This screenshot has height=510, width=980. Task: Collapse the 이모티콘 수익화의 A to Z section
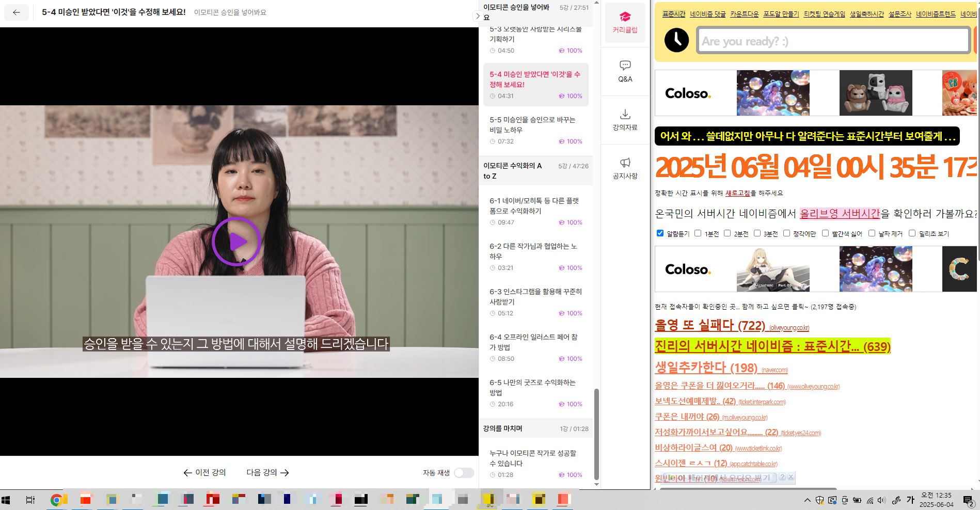[535, 171]
